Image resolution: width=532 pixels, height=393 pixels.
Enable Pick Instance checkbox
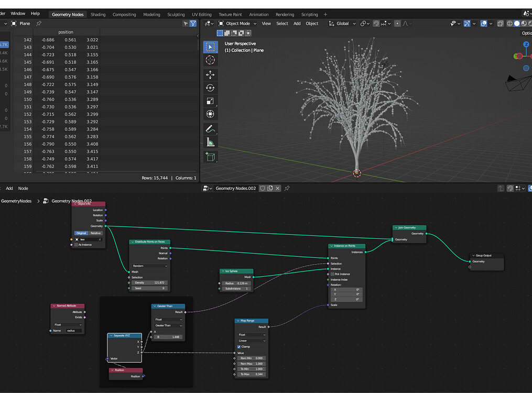pos(332,274)
